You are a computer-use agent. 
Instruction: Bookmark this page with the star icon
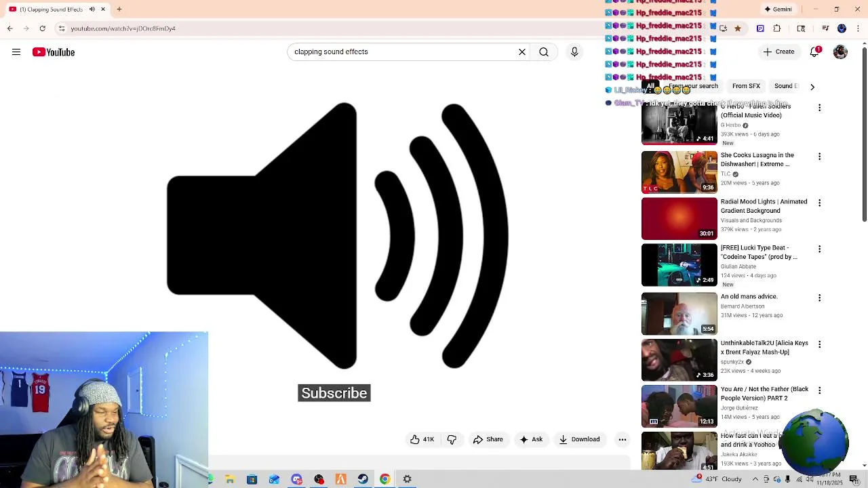pos(738,28)
